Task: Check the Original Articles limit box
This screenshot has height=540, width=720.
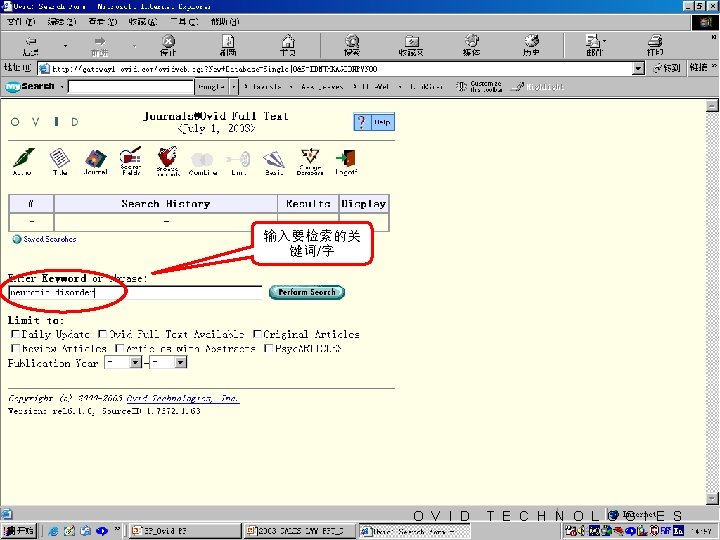Action: coord(258,334)
